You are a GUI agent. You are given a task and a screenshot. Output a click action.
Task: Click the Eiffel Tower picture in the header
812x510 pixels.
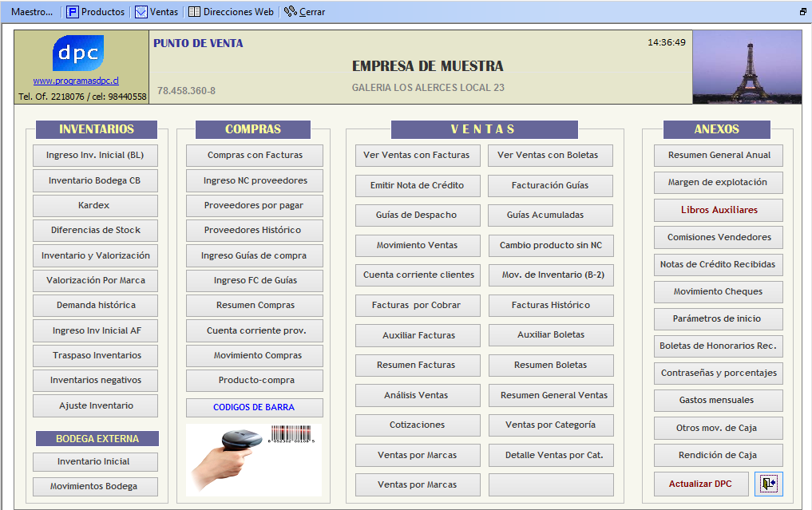pos(747,66)
